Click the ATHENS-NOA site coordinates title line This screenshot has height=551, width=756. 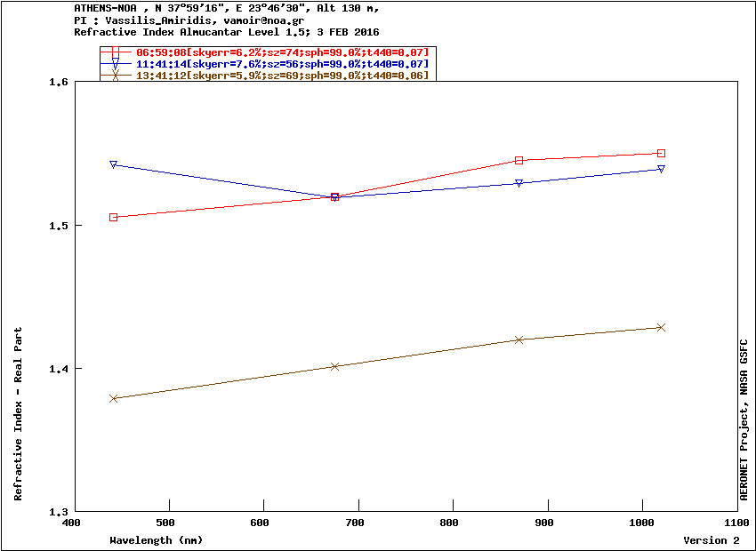(227, 8)
